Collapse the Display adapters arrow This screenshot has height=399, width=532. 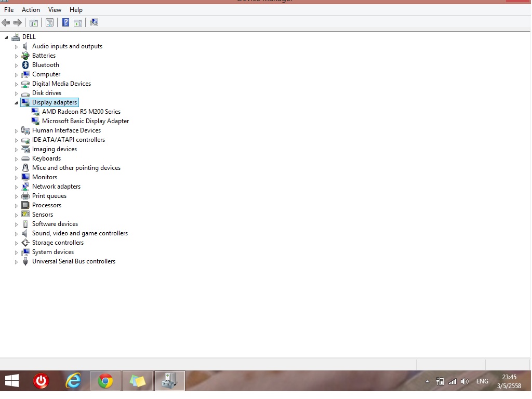tap(16, 103)
